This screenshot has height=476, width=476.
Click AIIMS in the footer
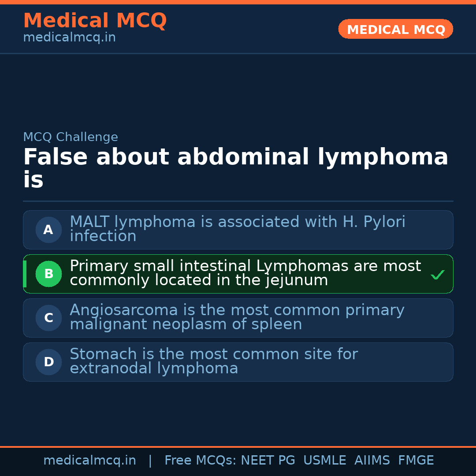coord(372,461)
